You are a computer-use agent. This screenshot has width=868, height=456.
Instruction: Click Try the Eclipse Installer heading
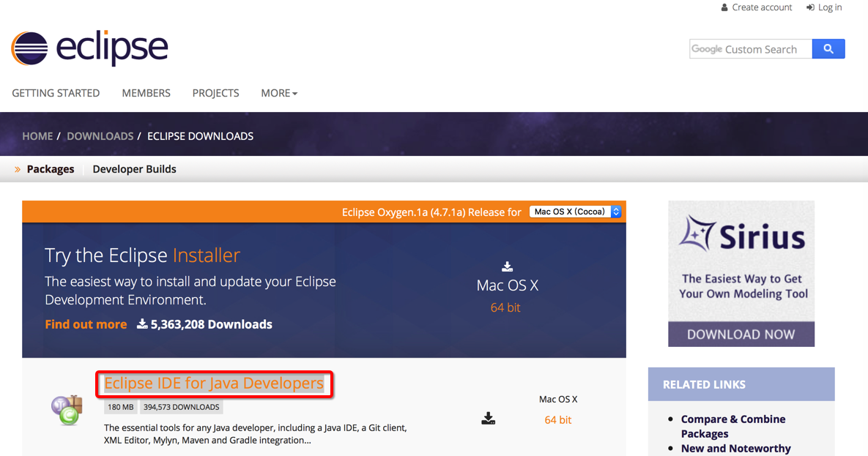click(x=142, y=255)
